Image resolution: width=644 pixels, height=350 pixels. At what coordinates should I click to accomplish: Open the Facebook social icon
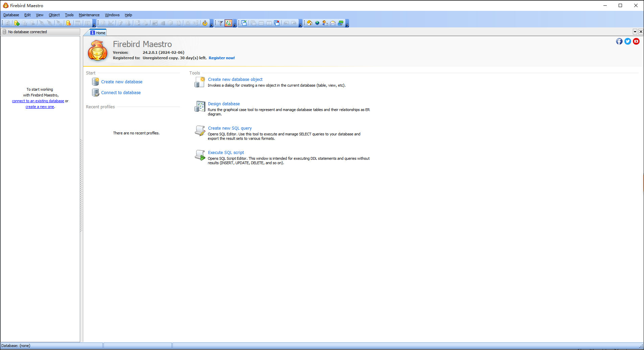coord(619,41)
